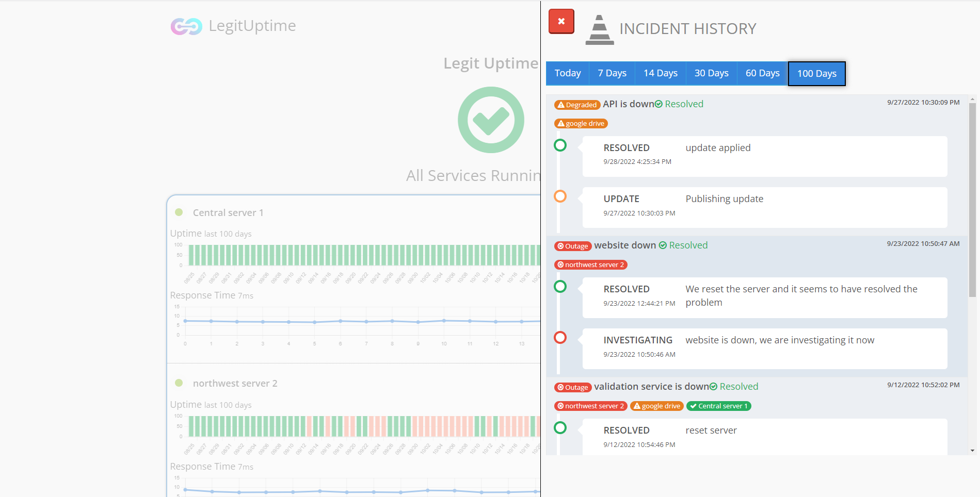Click the Degraded badge on API incident
980x497 pixels.
pyautogui.click(x=577, y=105)
